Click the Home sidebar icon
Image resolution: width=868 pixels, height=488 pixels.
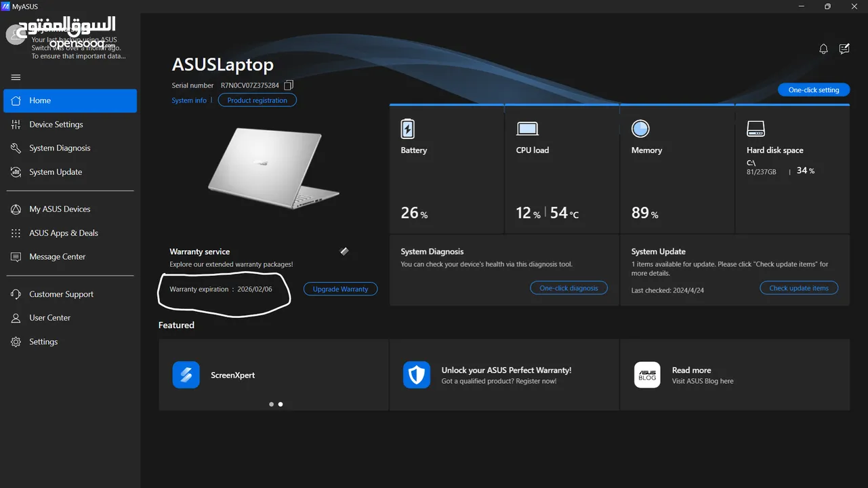pos(16,100)
